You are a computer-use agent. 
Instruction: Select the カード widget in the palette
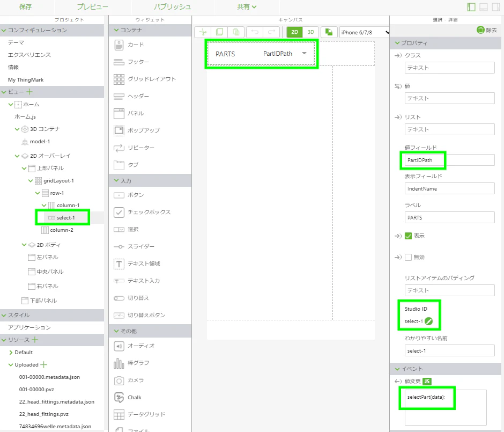(x=129, y=45)
